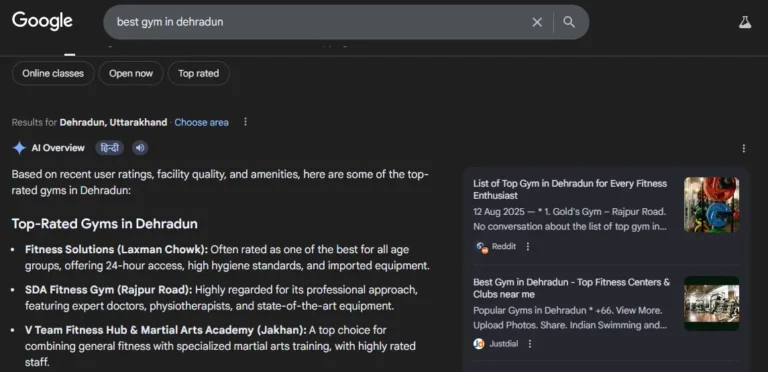Open three-dot menu next to Justdial source
This screenshot has width=768, height=372.
[529, 344]
